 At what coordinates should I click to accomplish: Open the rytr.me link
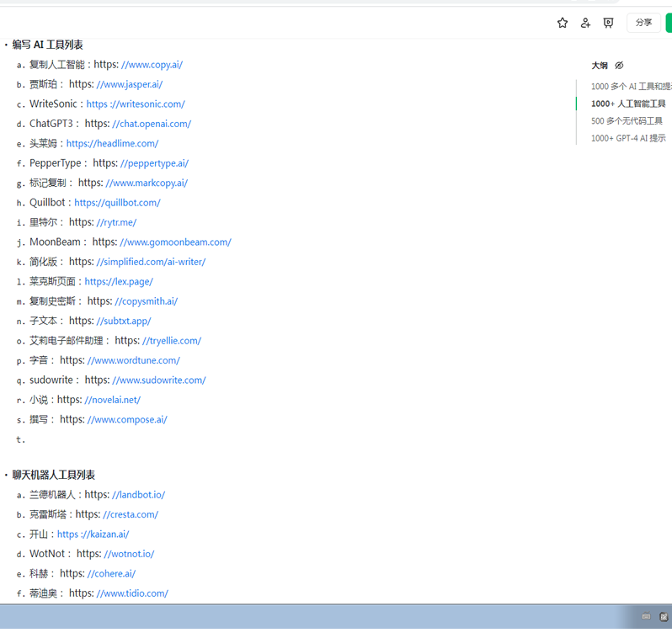pos(116,222)
